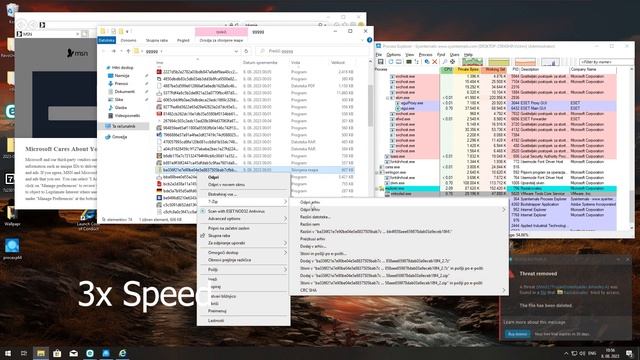Select Prenosi in the File Explorer sidebar
The height and width of the screenshot is (360, 640).
coord(121,83)
